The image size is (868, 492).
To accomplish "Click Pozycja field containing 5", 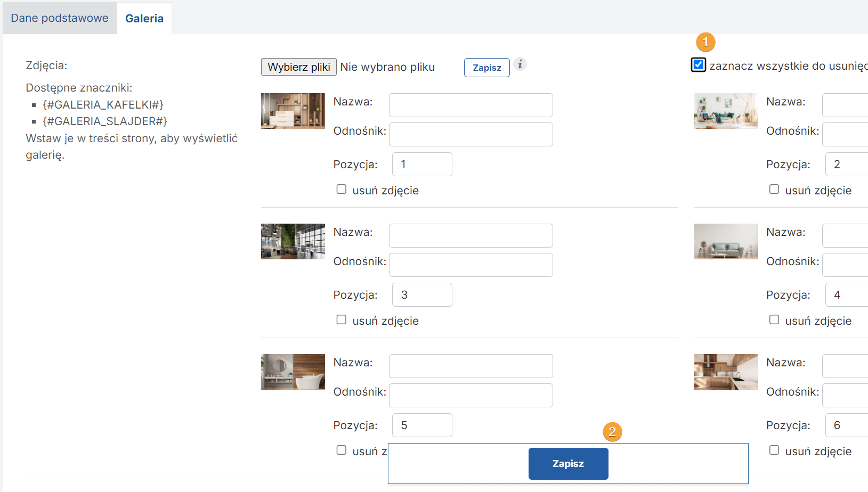I will 422,425.
